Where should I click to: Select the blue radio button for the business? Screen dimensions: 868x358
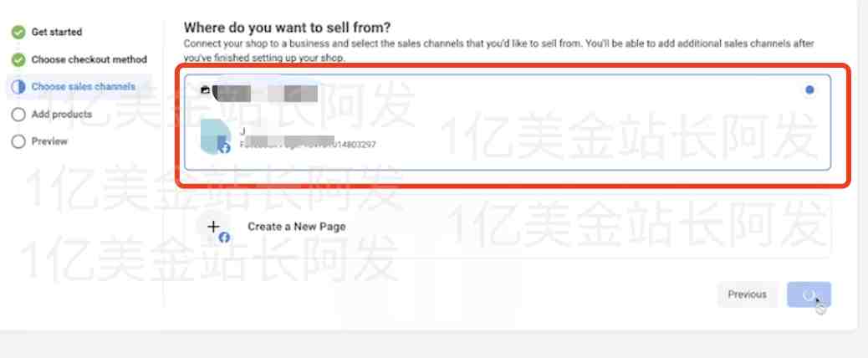[x=809, y=89]
